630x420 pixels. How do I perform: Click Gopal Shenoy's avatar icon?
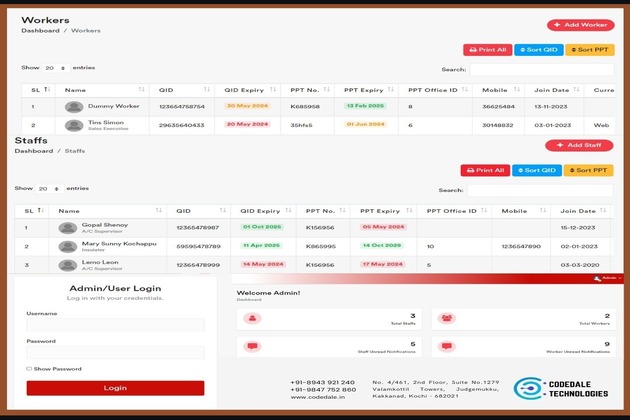tap(67, 227)
